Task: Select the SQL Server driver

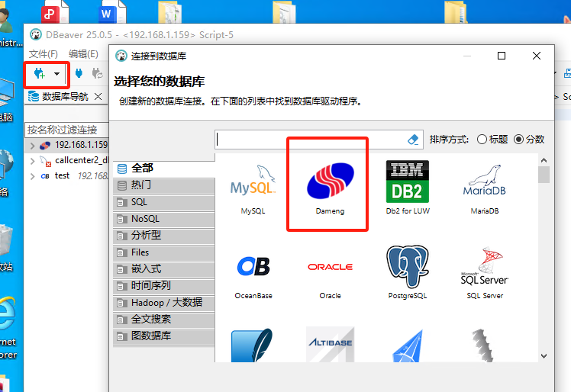Action: click(x=485, y=273)
